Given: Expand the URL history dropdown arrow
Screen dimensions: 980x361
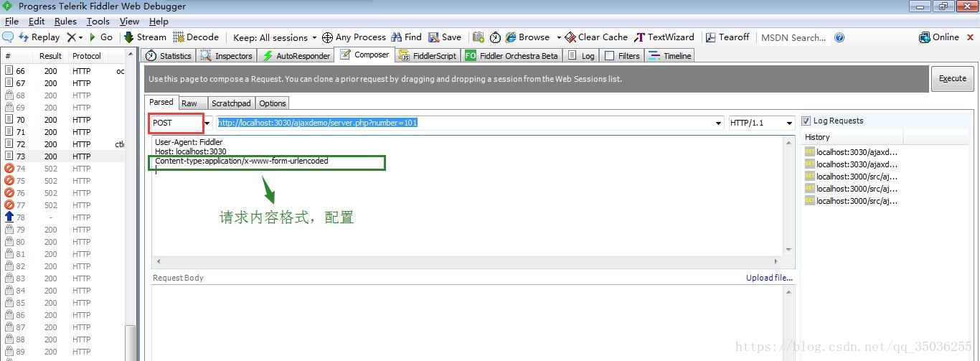Looking at the screenshot, I should [x=718, y=123].
